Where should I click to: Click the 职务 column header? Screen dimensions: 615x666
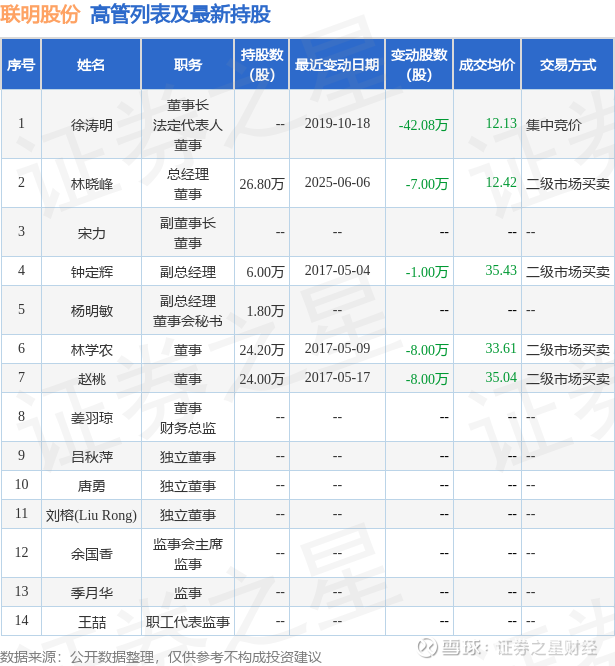(x=188, y=65)
